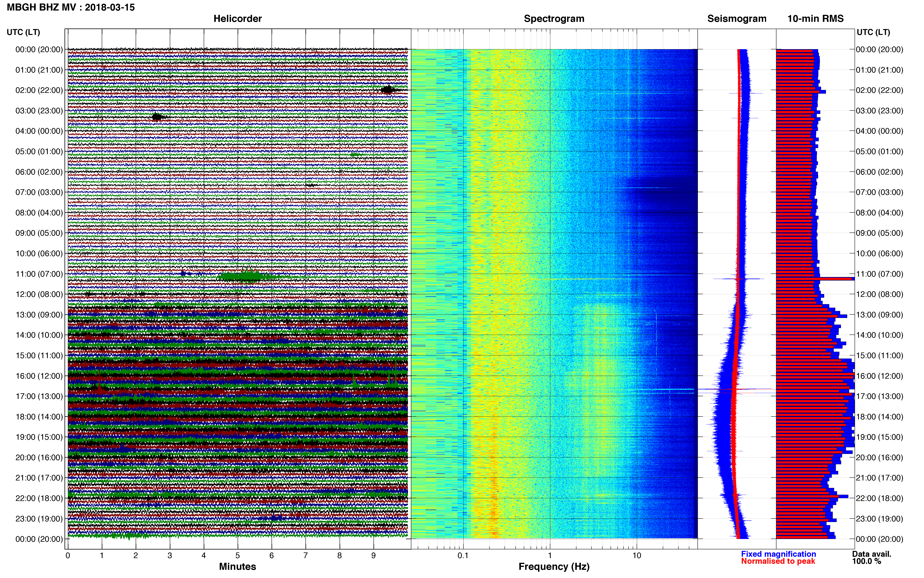Click the left '11:00 (07:00)' time label

click(39, 274)
